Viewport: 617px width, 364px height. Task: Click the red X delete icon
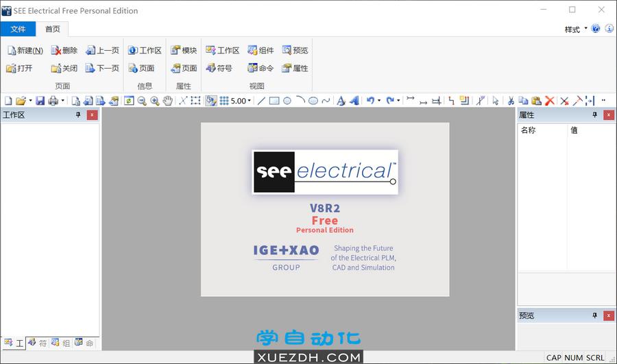(x=550, y=101)
